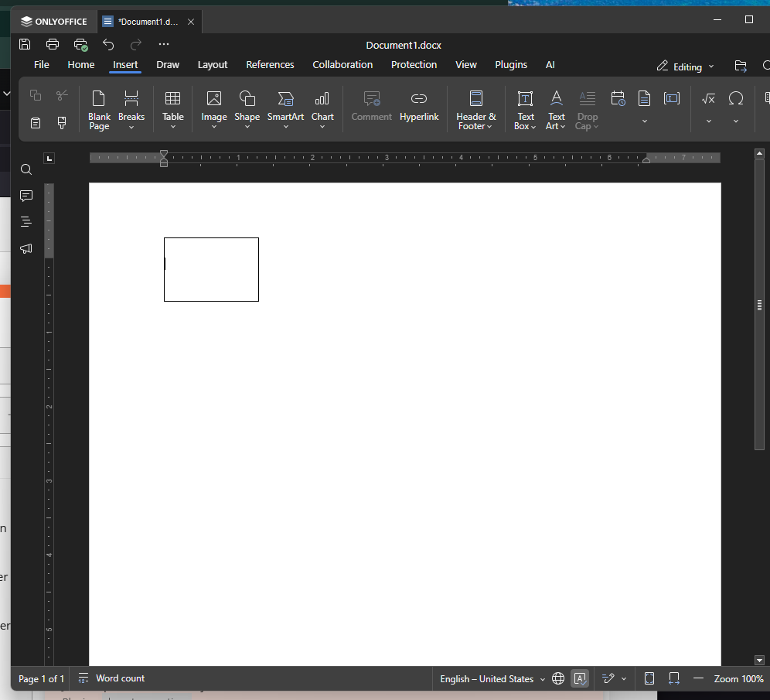Open the Layout tab
The height and width of the screenshot is (700, 770).
point(213,65)
